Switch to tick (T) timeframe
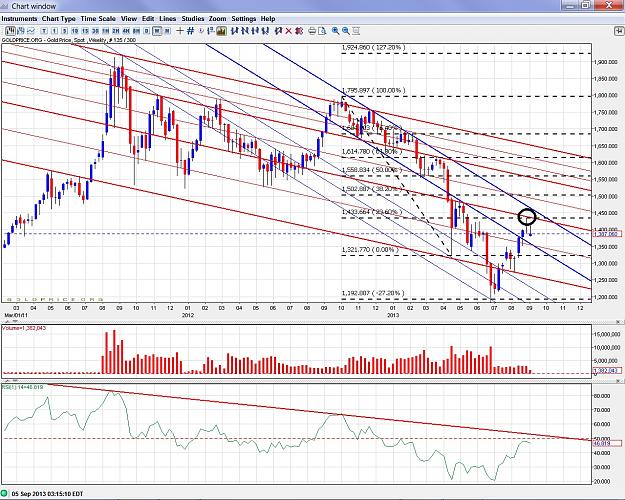 (44, 31)
